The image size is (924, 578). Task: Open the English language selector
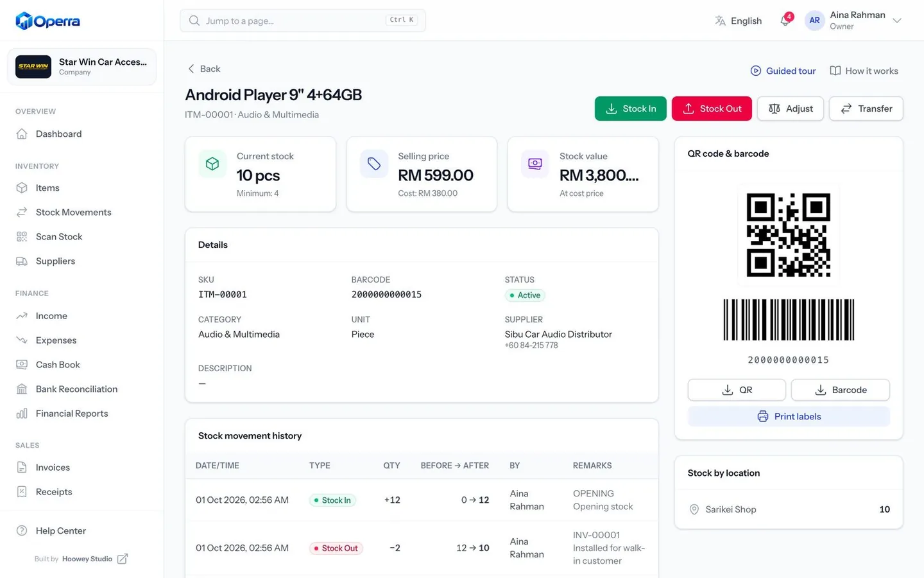click(x=738, y=21)
